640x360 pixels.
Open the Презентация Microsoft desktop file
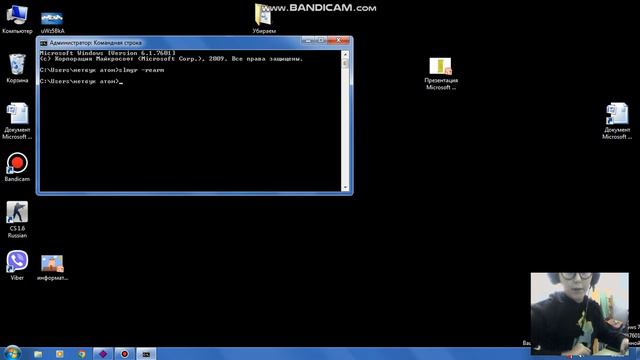(440, 74)
